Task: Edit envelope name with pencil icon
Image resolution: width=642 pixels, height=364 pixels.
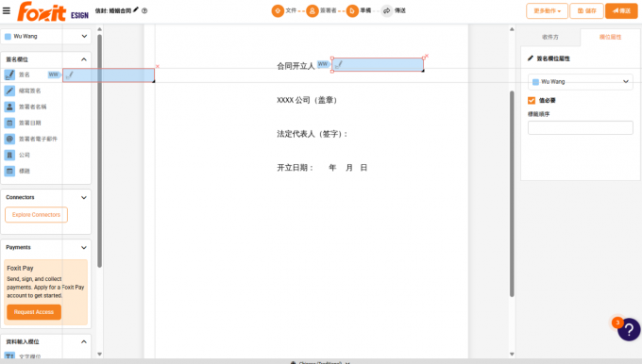Action: pos(136,9)
